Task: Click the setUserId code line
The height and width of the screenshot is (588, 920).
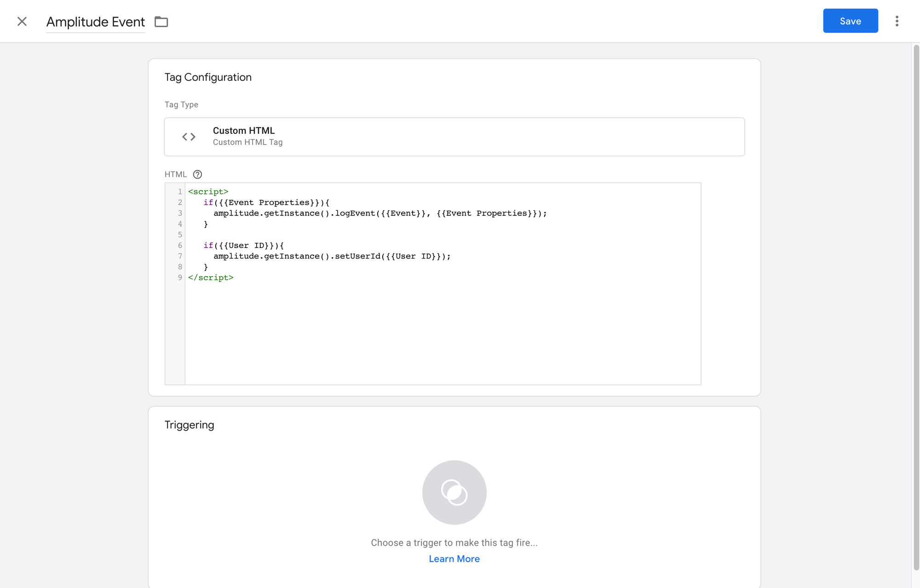Action: pos(332,256)
